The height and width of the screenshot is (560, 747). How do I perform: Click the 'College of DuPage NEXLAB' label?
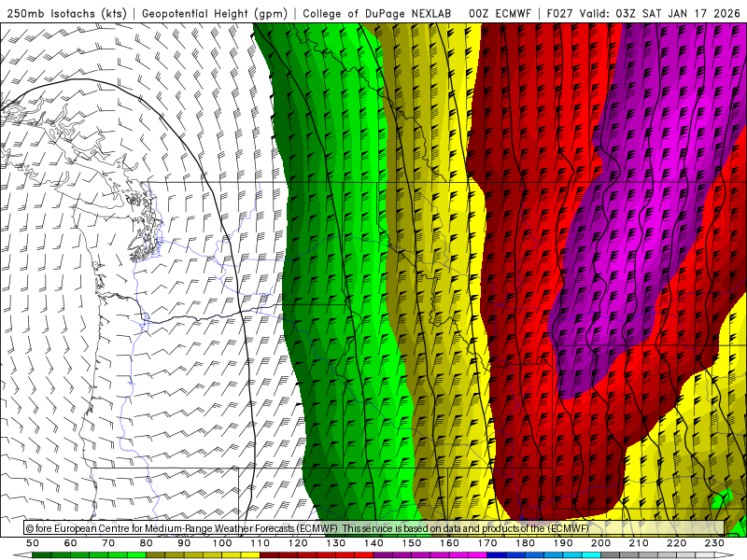click(377, 14)
